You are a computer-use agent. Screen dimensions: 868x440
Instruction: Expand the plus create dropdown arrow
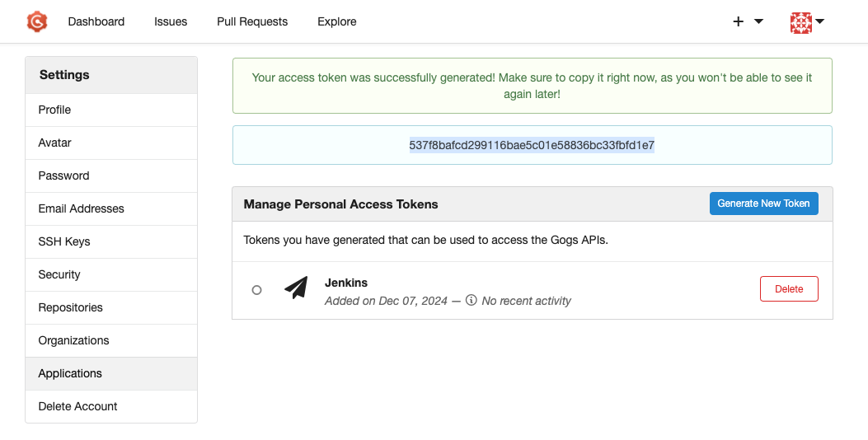pyautogui.click(x=759, y=21)
